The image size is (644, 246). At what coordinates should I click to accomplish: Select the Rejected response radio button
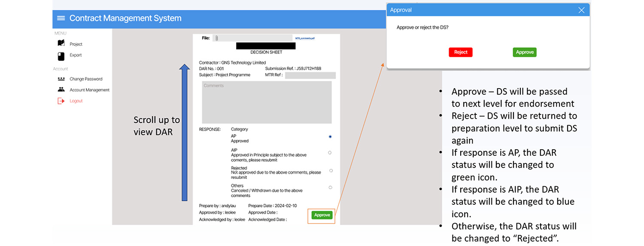[331, 171]
